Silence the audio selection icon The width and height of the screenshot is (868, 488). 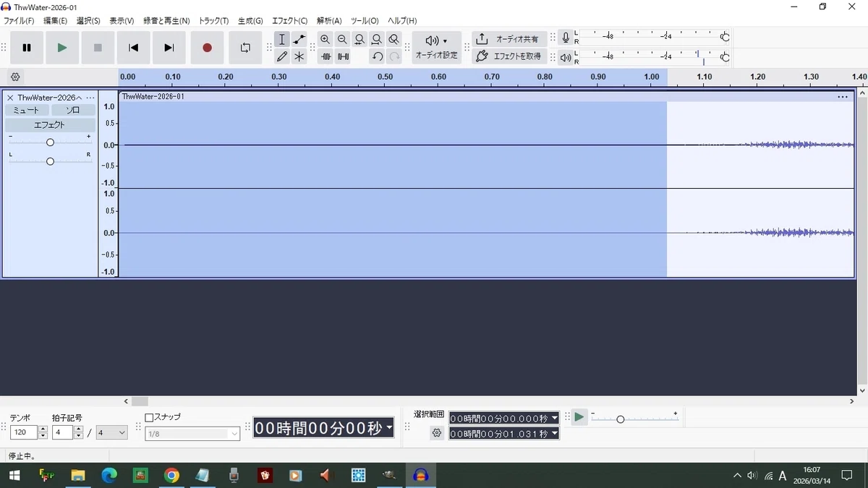(x=343, y=56)
